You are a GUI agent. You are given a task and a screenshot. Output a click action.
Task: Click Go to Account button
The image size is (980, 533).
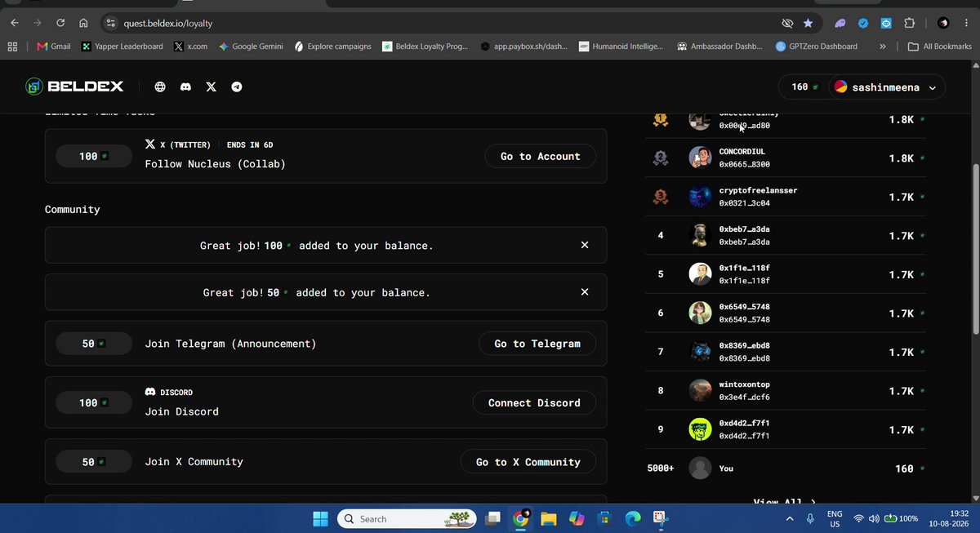pyautogui.click(x=540, y=156)
